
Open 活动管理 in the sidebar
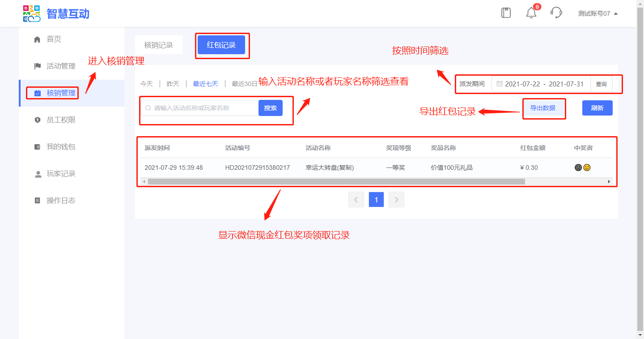(x=61, y=66)
